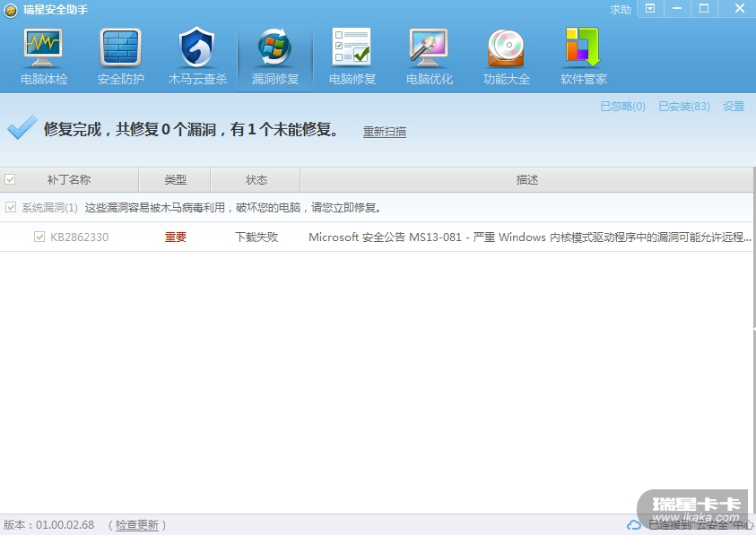
Task: Click the 系统漏洞(1) group label
Action: coord(49,208)
